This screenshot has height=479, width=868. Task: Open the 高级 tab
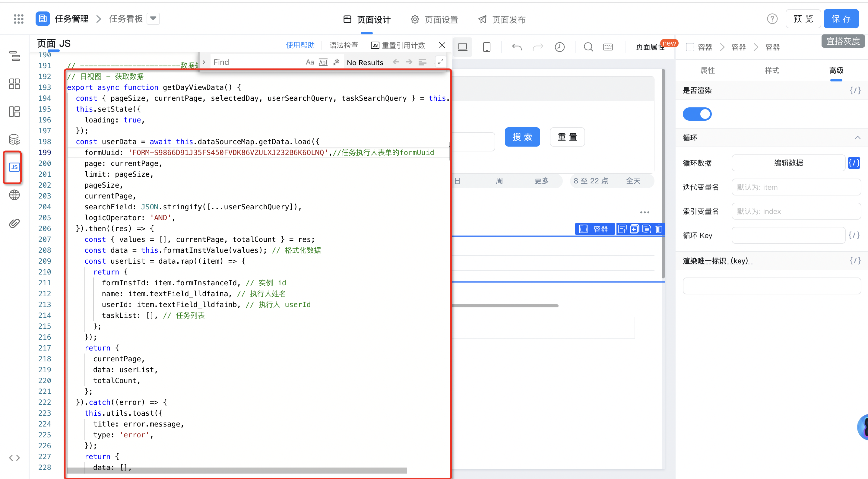[x=836, y=71]
